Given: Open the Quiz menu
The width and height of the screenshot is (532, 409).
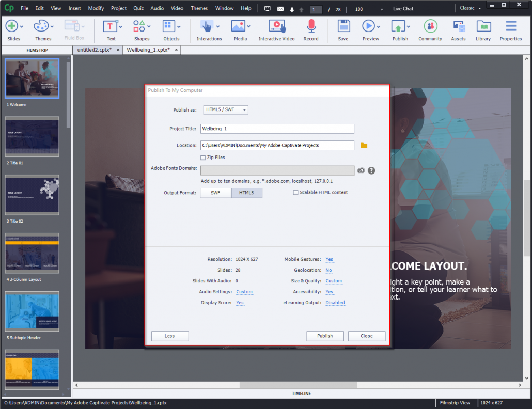Looking at the screenshot, I should [138, 8].
